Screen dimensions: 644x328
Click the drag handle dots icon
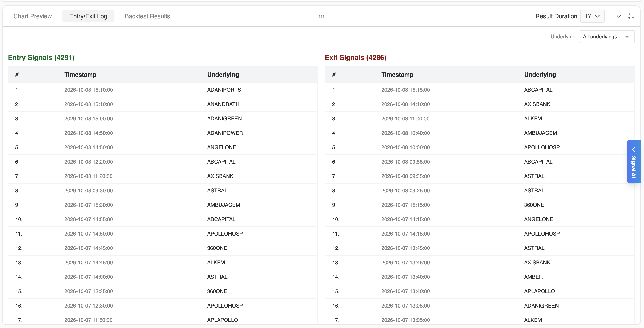(321, 16)
